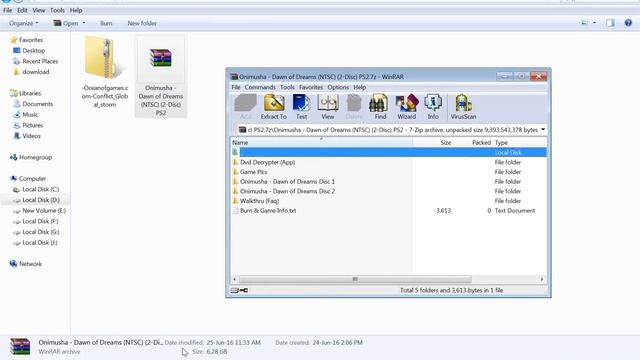Click the Extract To icon in WinRAR
Image resolution: width=640 pixels, height=360 pixels.
coord(273,107)
